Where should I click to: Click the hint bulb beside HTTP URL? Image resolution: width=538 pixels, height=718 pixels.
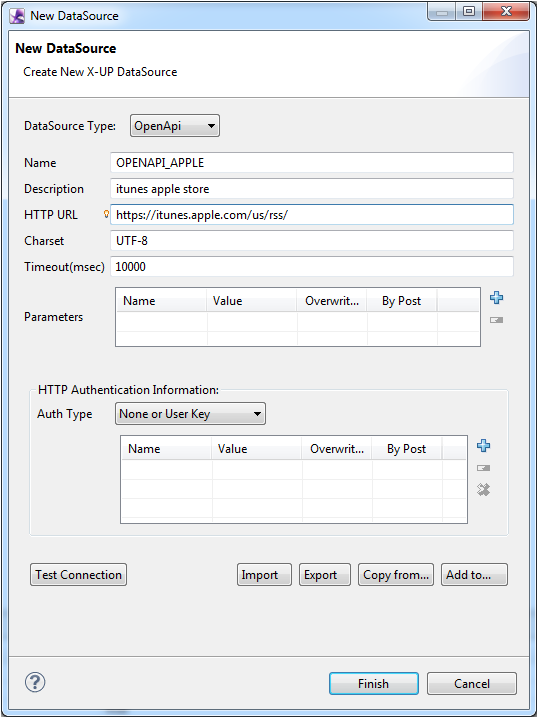point(107,214)
